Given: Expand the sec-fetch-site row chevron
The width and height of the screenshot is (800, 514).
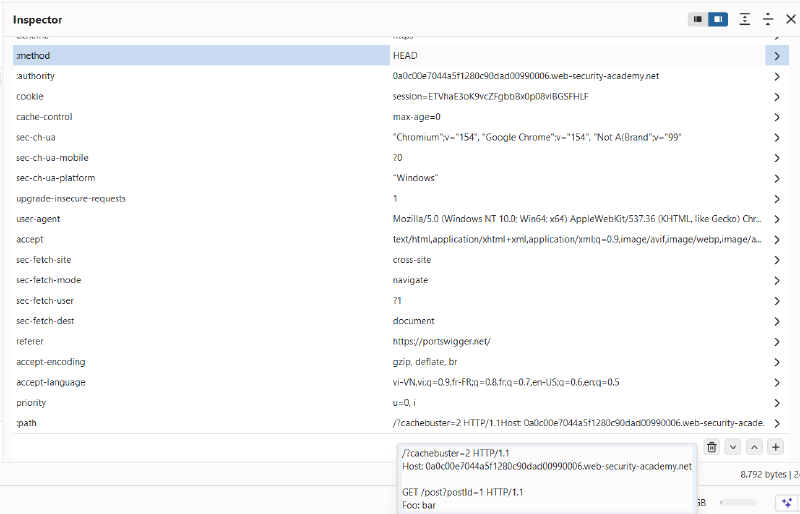Looking at the screenshot, I should point(777,260).
